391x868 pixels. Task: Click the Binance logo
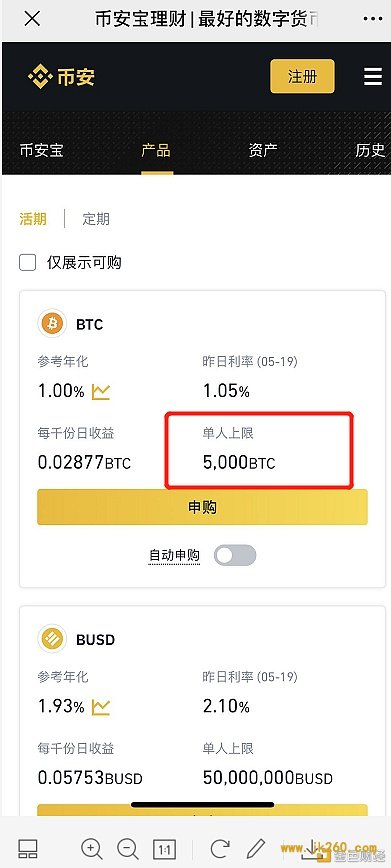[61, 77]
